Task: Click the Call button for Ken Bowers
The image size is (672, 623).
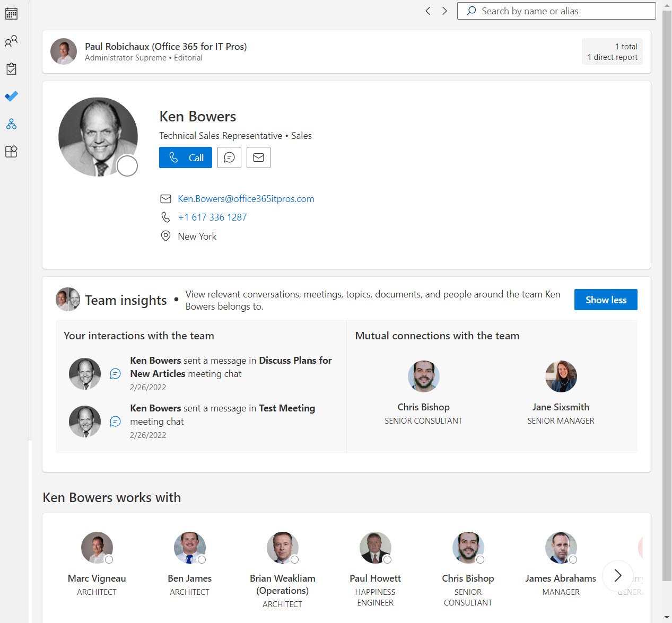Action: [185, 157]
